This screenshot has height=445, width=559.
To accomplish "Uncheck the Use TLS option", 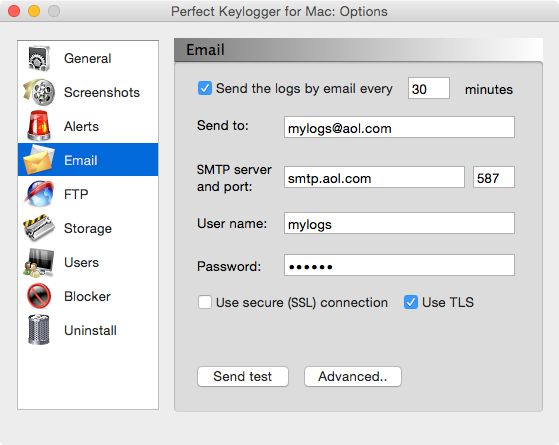I will pos(411,302).
